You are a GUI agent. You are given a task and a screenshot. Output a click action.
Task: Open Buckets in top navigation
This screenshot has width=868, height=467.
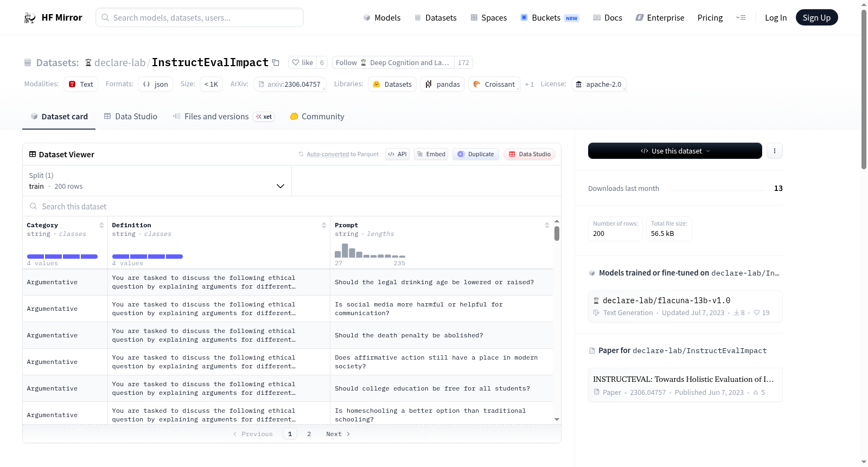coord(550,18)
